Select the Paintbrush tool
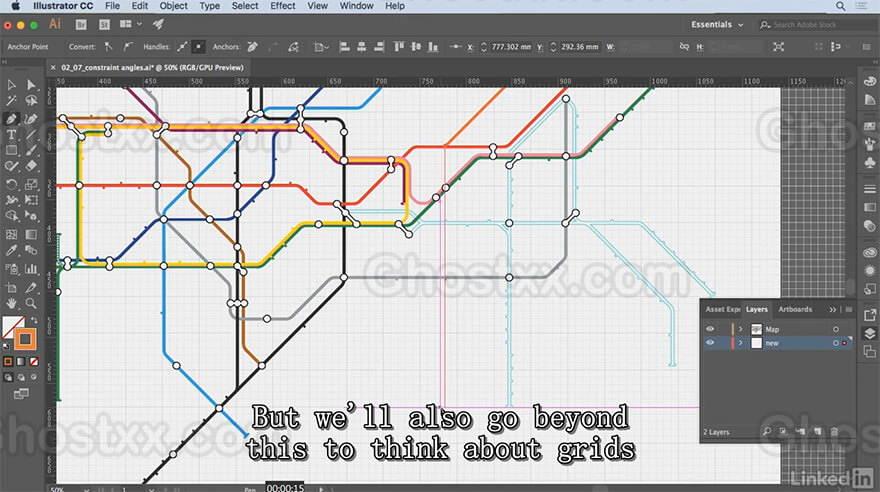This screenshot has height=492, width=880. (x=31, y=150)
